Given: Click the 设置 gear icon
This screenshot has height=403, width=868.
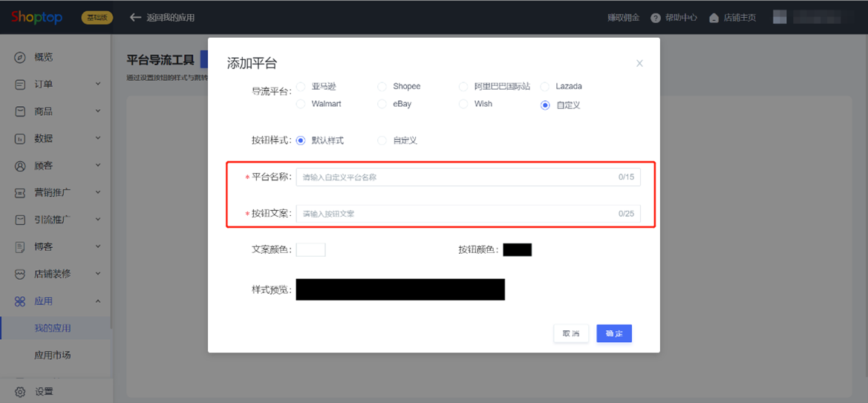Looking at the screenshot, I should click(20, 391).
